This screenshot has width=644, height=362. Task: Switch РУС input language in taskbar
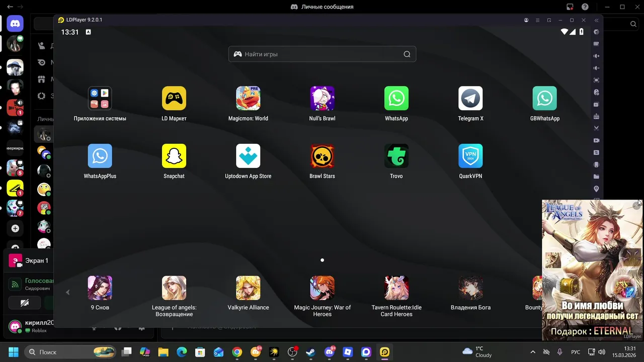tap(576, 352)
